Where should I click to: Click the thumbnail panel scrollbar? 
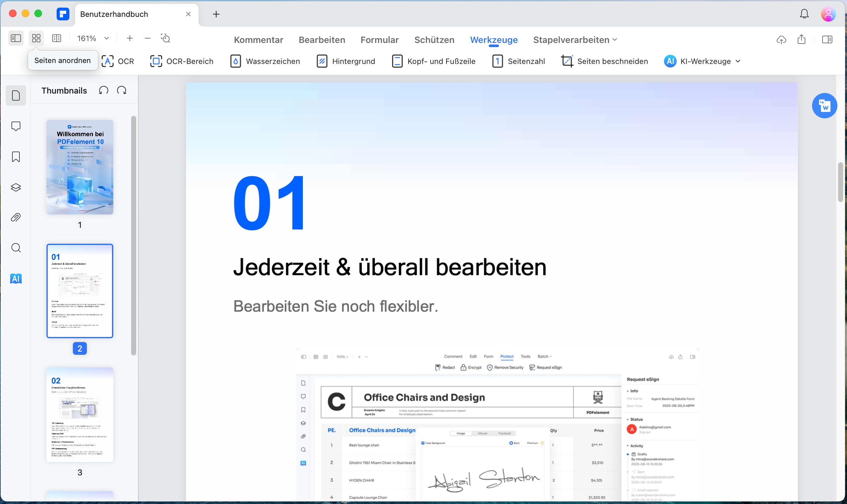click(x=133, y=235)
